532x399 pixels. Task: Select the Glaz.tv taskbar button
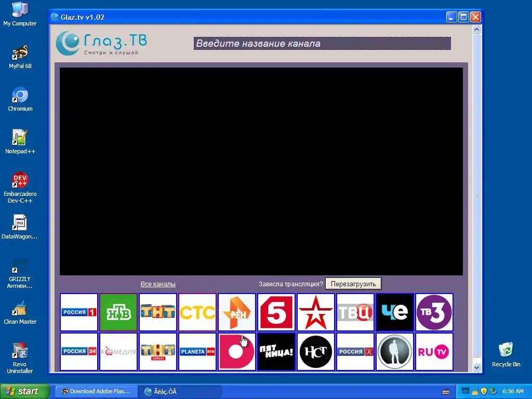click(180, 391)
